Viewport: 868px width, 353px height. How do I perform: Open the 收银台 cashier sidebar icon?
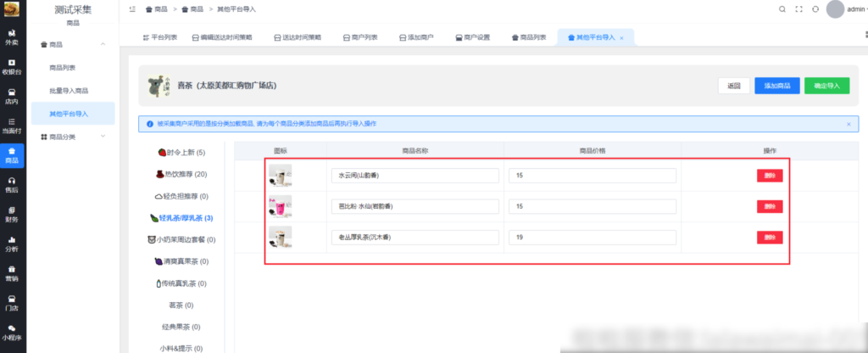12,66
